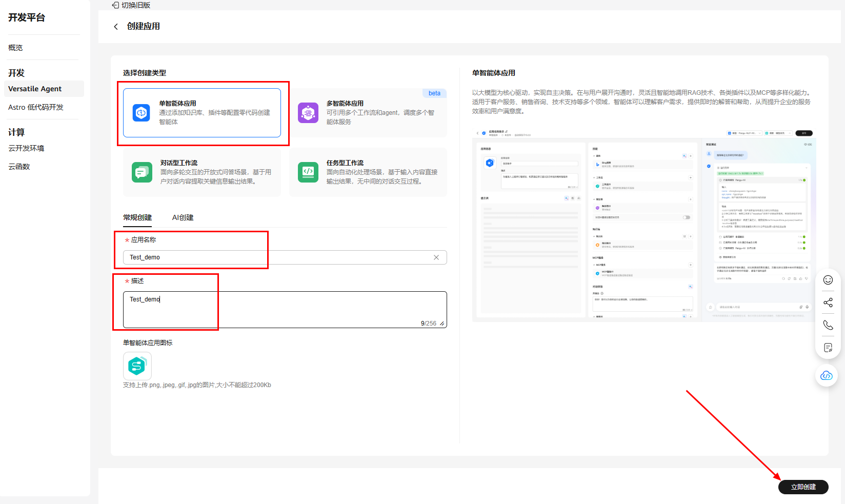Change the 单智能体应用图标 image
Screen dimensions: 845x504
137,366
